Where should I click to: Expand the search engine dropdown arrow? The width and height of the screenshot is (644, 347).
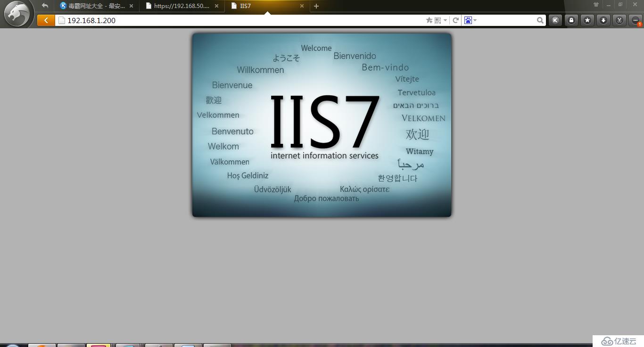[475, 20]
